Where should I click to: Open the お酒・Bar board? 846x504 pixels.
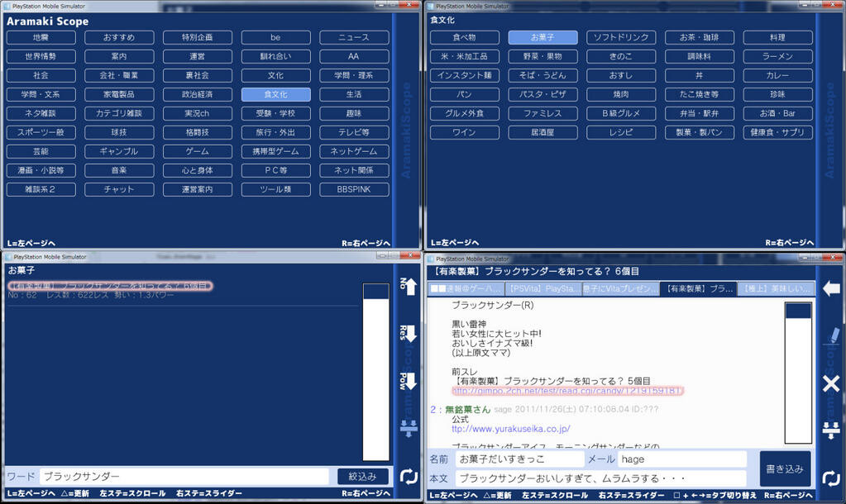pos(777,114)
